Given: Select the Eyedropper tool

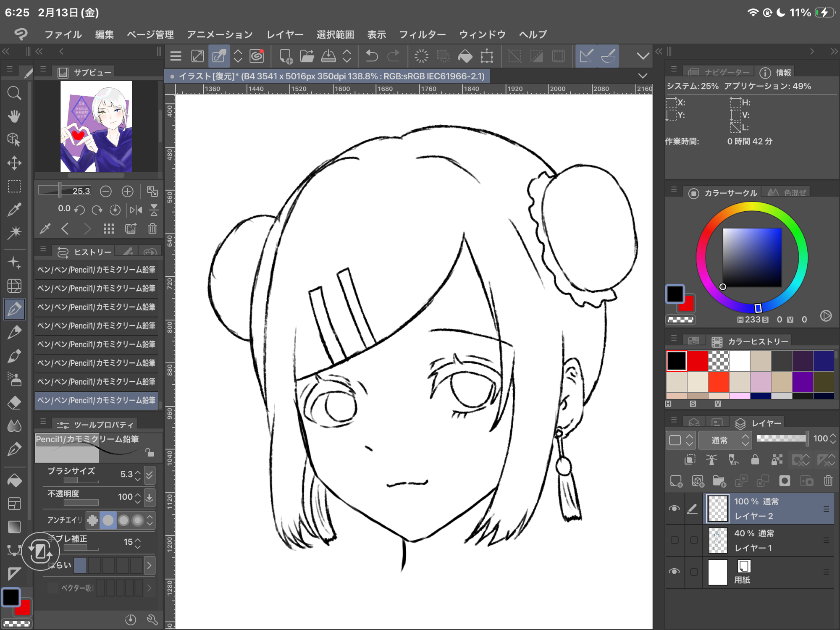Looking at the screenshot, I should pyautogui.click(x=14, y=209).
